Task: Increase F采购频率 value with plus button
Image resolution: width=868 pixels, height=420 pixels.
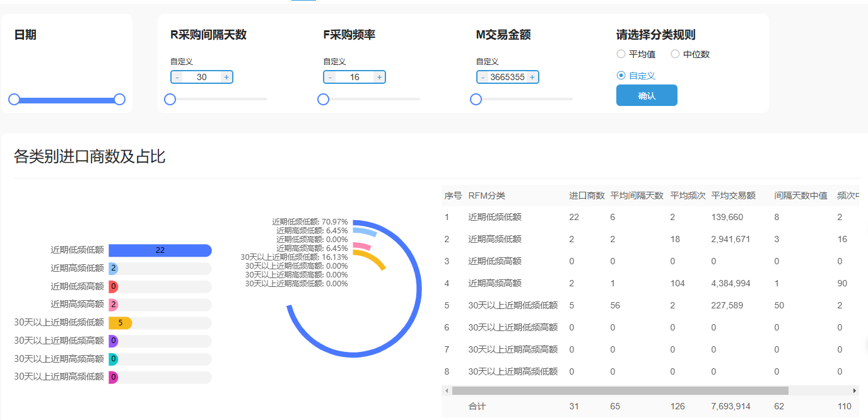Action: (379, 77)
